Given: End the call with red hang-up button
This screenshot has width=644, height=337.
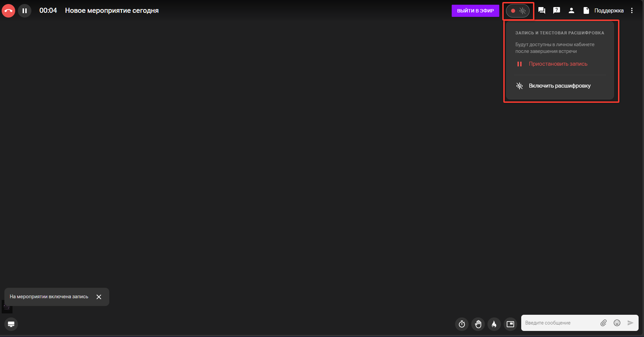Looking at the screenshot, I should (8, 11).
